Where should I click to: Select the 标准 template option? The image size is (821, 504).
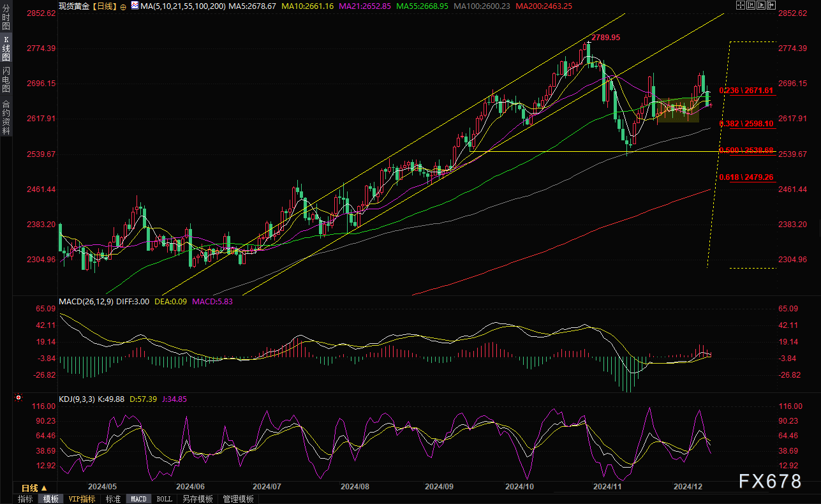[x=113, y=499]
